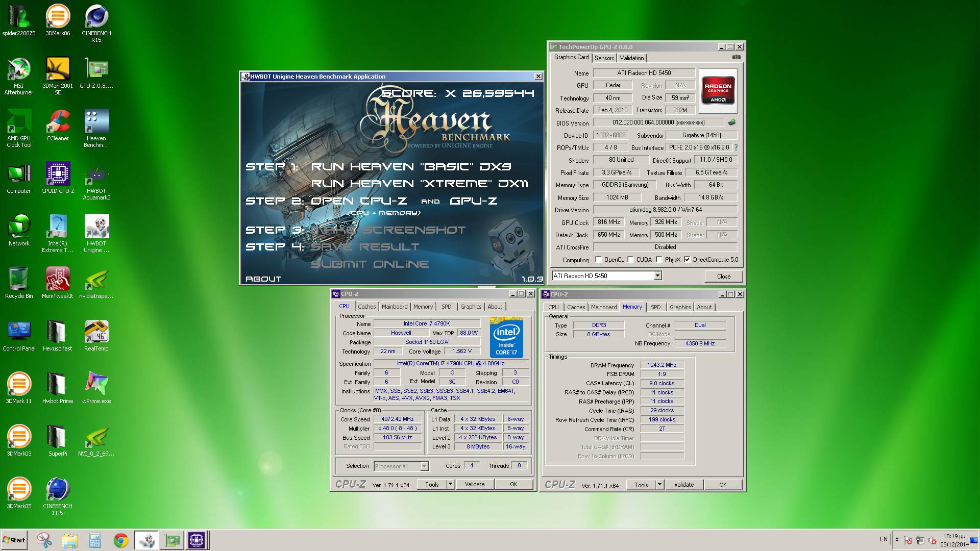Toggle the OpenCL checkbox in GPU-Z
This screenshot has height=551, width=980.
pos(598,260)
